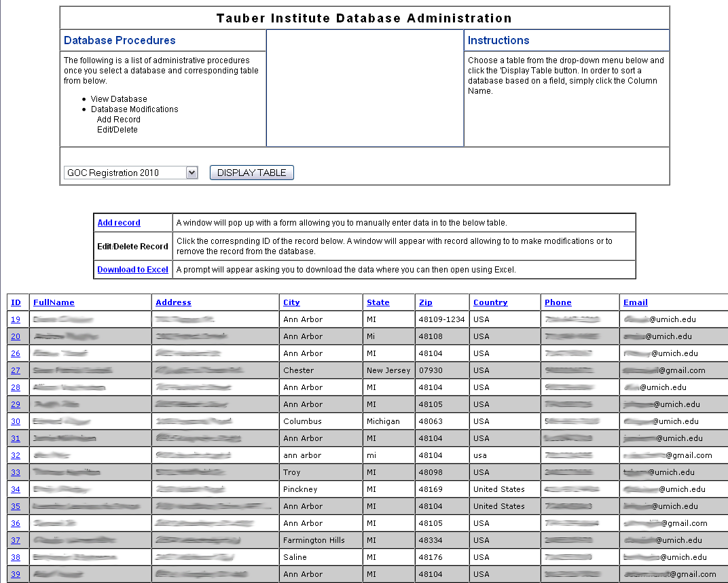Screen dimensions: 728x583
Task: Click record ID 39 link
Action: [16, 574]
